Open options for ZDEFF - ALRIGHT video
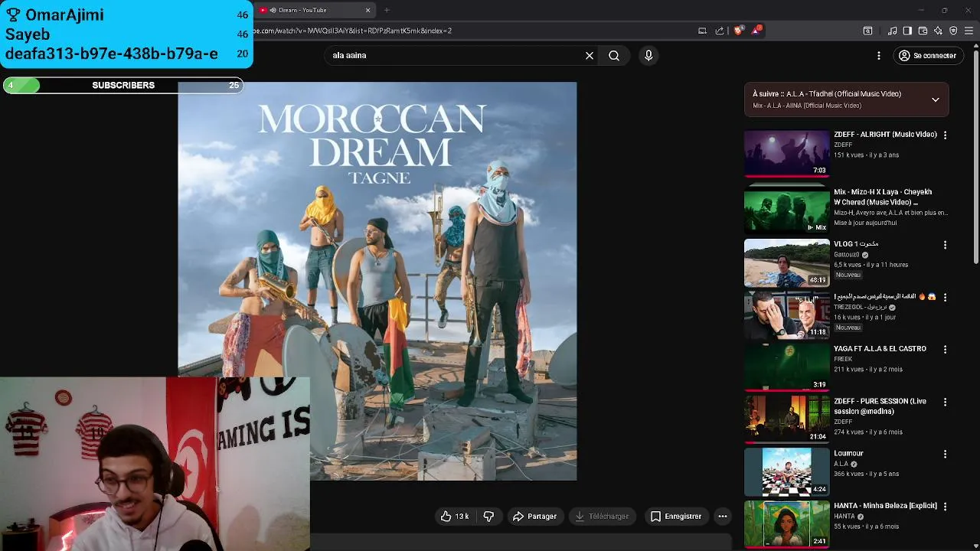The height and width of the screenshot is (551, 980). pyautogui.click(x=945, y=135)
